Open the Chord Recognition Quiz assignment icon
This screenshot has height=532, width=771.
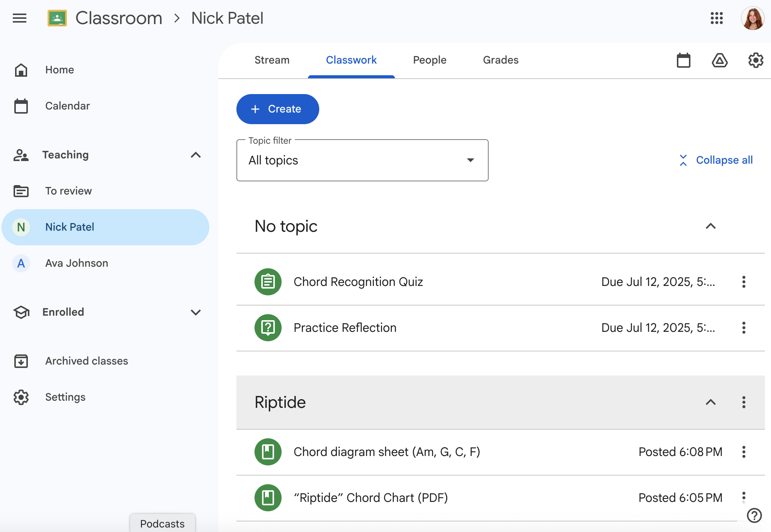pyautogui.click(x=268, y=282)
